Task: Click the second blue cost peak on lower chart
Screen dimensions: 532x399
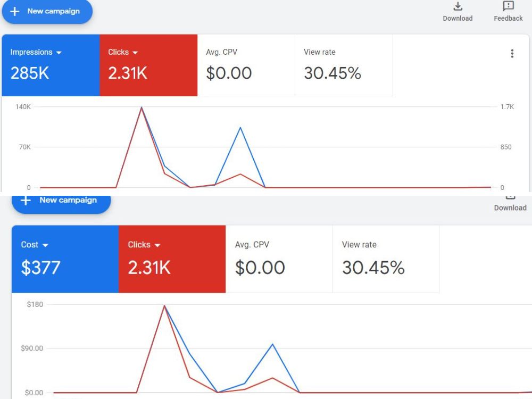Action: 272,344
